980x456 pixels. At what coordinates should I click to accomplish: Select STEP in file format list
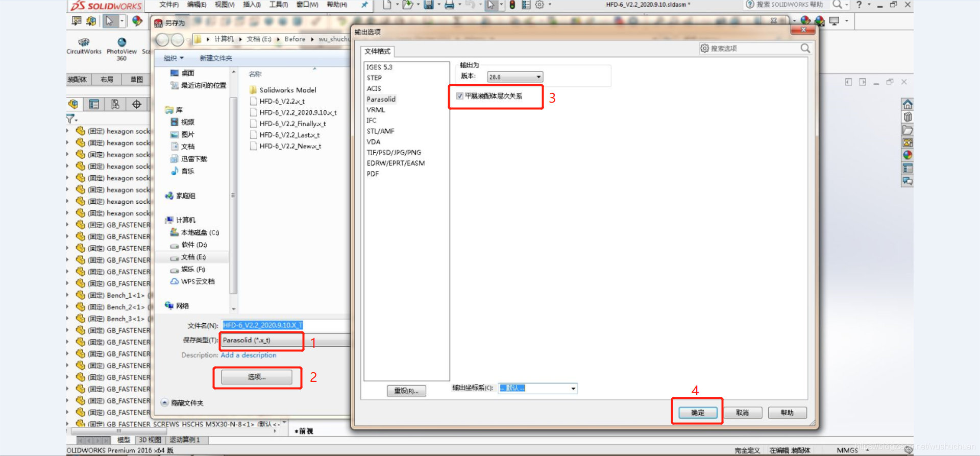374,78
